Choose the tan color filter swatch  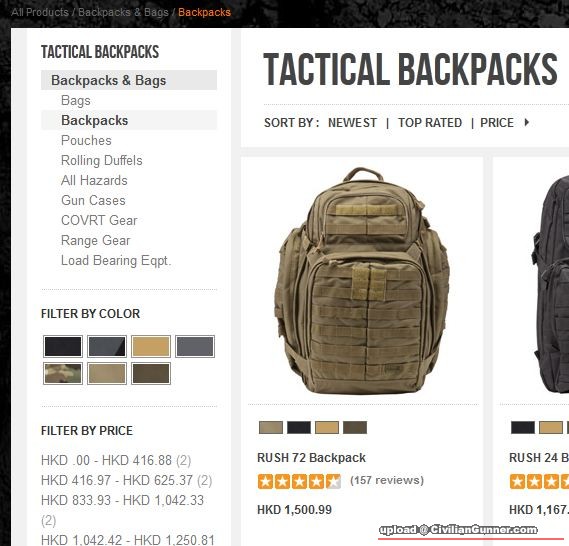pyautogui.click(x=151, y=346)
